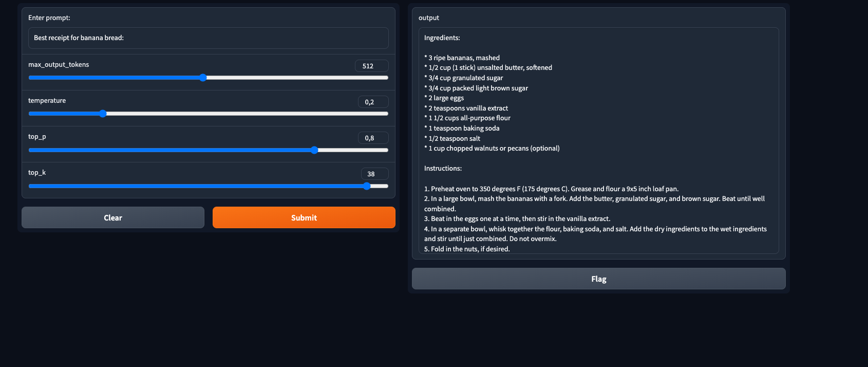This screenshot has width=868, height=367.
Task: Click the 'output' panel label
Action: pos(429,18)
